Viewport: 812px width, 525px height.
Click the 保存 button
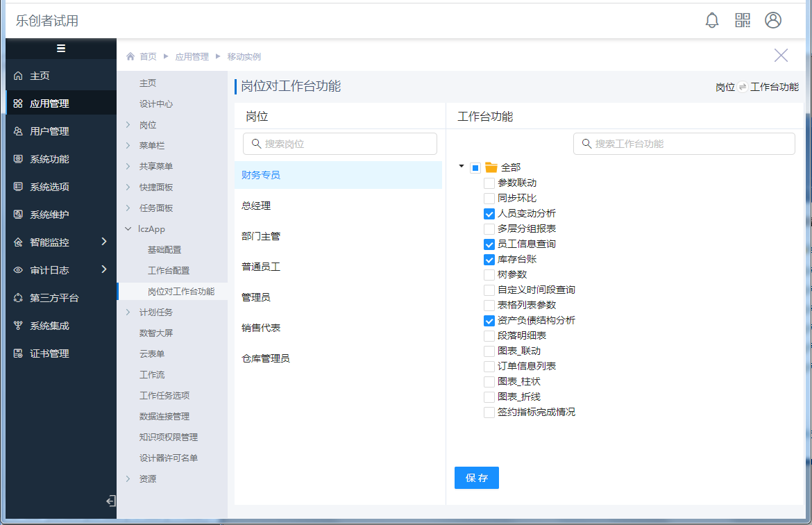[x=476, y=478]
